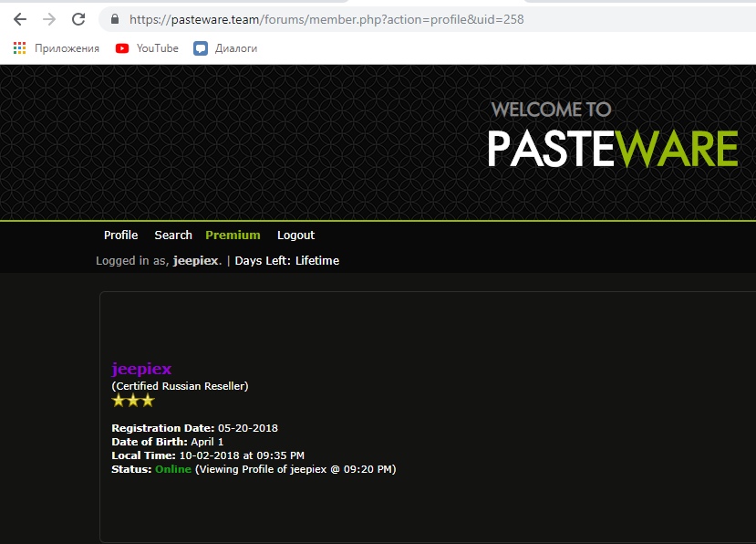Click jeepiex in Logged in as line
The image size is (756, 544).
click(196, 261)
